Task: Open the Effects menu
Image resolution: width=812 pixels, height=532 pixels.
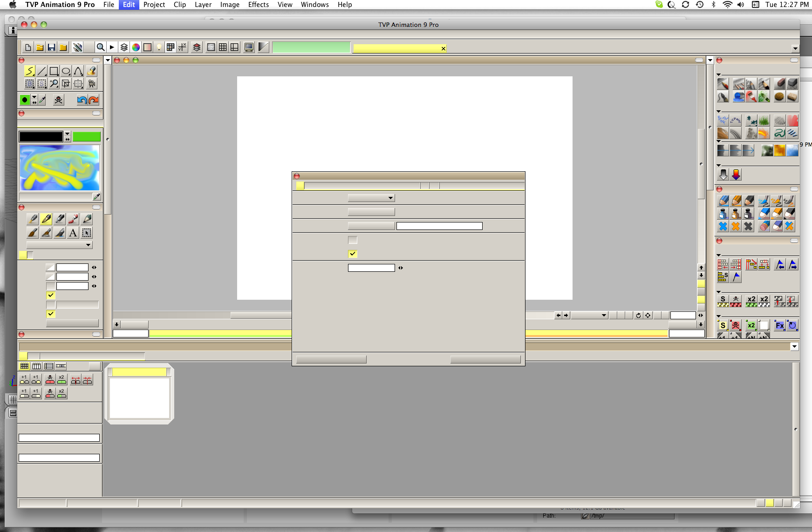Action: (x=259, y=5)
